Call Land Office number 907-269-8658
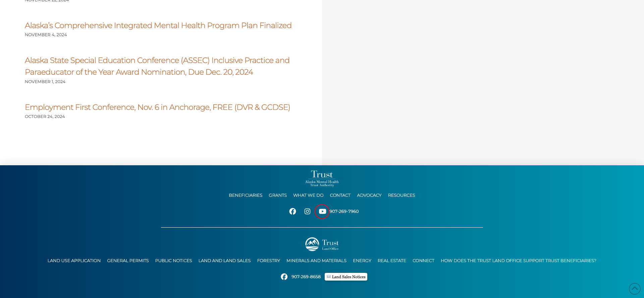Screen dimensions: 644x298 tap(306, 277)
